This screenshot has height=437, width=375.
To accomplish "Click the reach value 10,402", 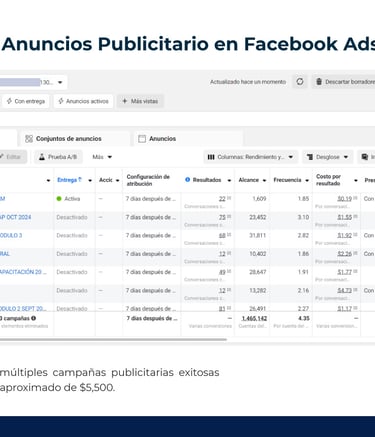I will click(258, 254).
